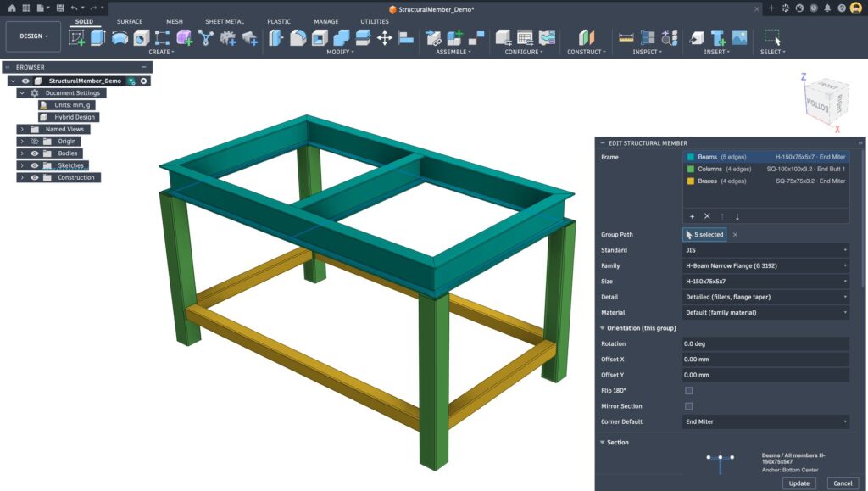Hide the Bodies folder
This screenshot has height=491, width=868.
(34, 153)
